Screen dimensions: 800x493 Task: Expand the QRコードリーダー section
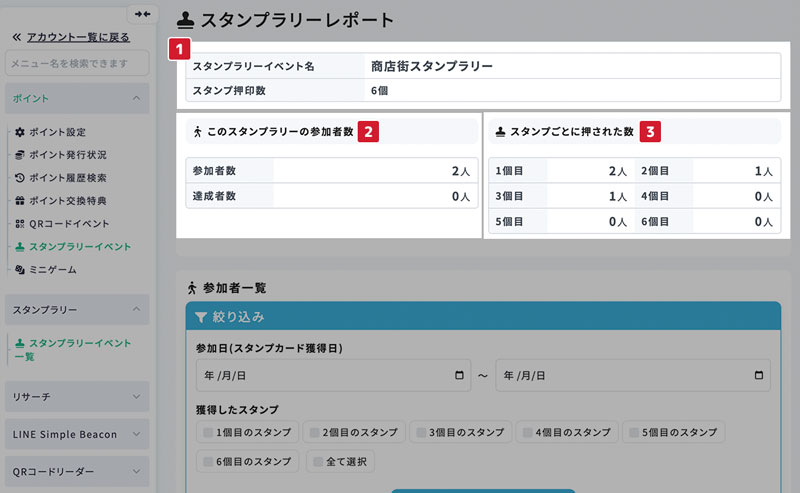[x=135, y=471]
